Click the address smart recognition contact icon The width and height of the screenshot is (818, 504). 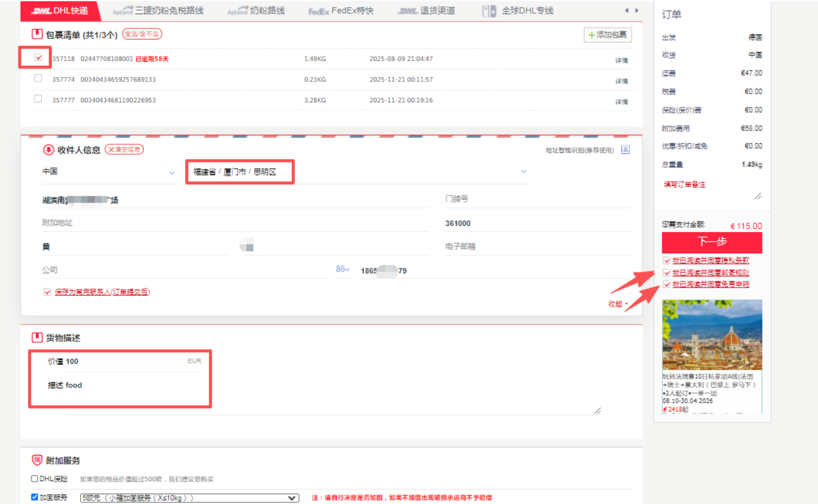coord(625,150)
